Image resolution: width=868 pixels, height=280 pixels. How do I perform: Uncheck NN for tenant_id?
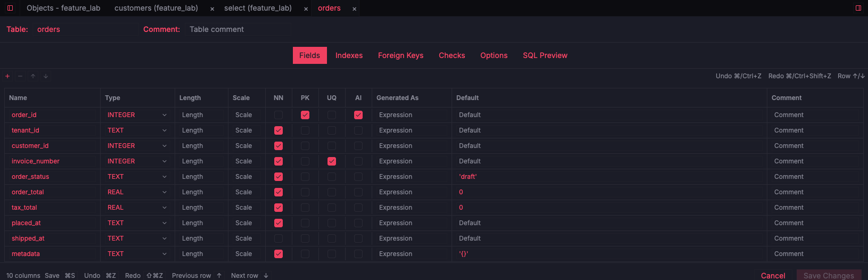tap(279, 130)
